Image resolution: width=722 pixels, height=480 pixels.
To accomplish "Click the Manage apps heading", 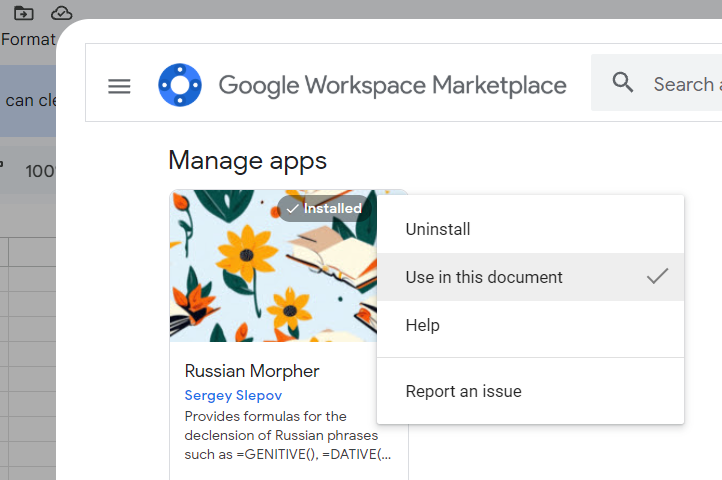I will click(247, 160).
